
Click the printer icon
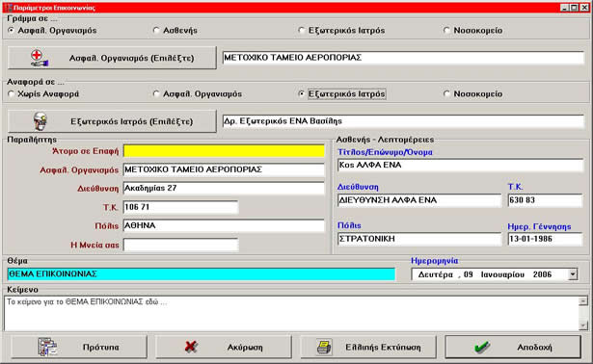click(324, 347)
